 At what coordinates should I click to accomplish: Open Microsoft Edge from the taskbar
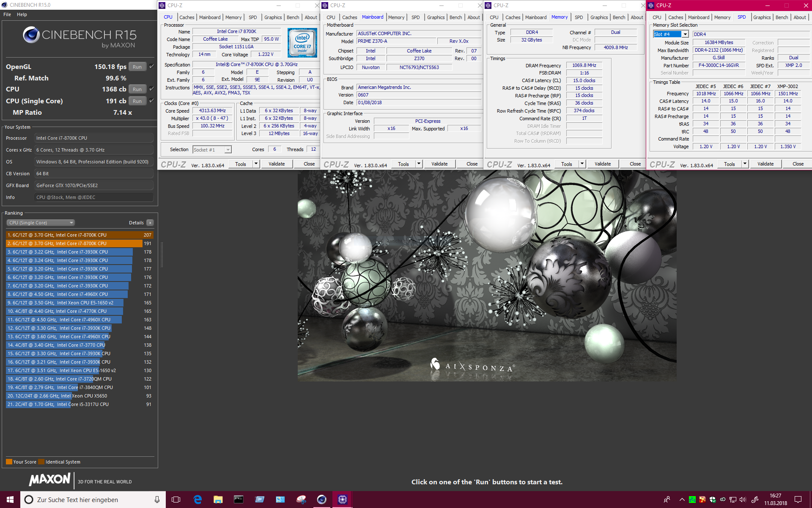[x=198, y=500]
